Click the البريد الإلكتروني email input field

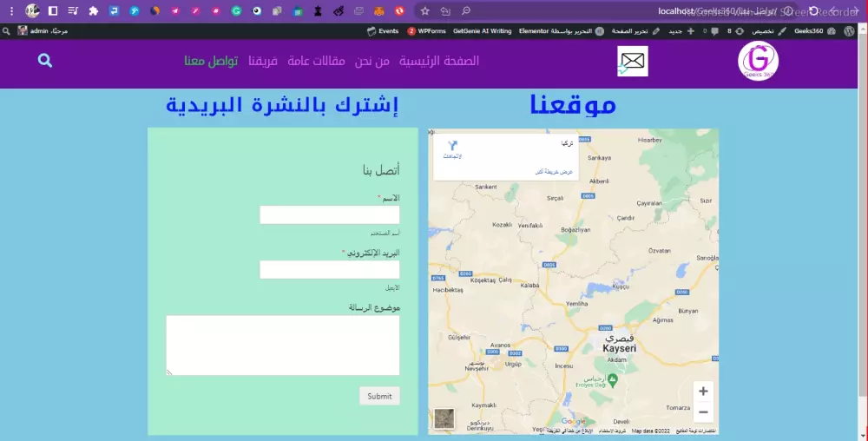[329, 269]
